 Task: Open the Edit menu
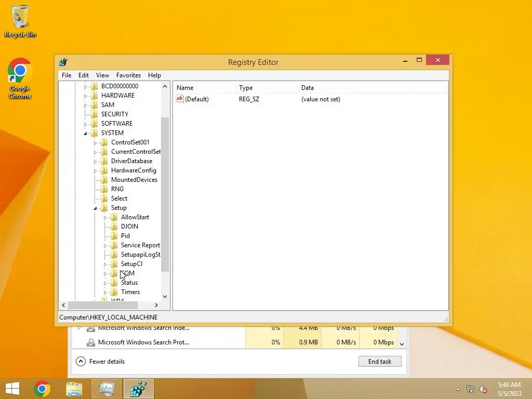(84, 75)
